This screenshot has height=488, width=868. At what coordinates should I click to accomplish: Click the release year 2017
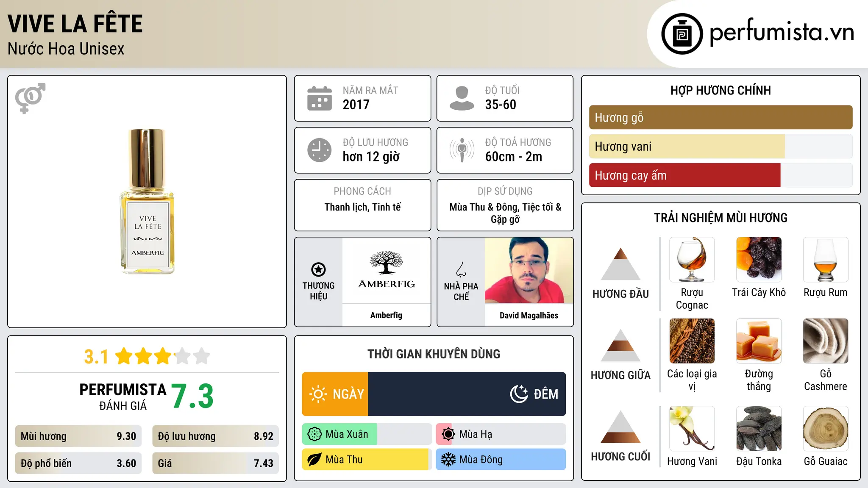point(356,105)
